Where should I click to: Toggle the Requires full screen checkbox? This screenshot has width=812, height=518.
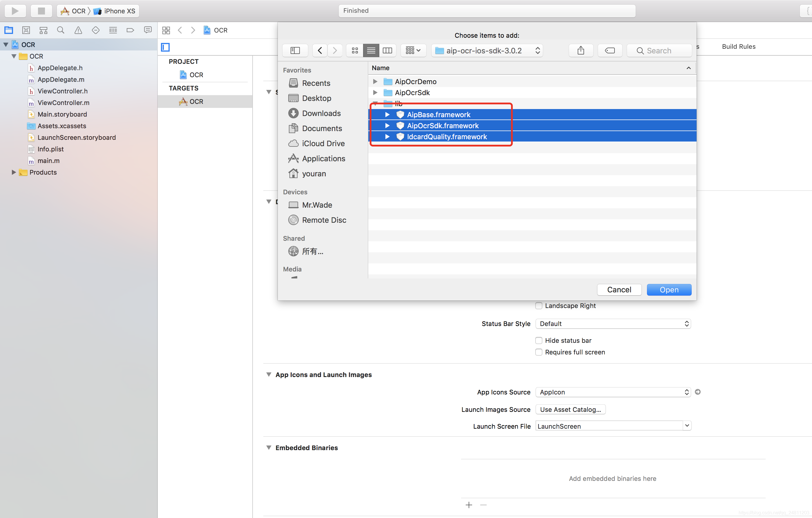(539, 352)
